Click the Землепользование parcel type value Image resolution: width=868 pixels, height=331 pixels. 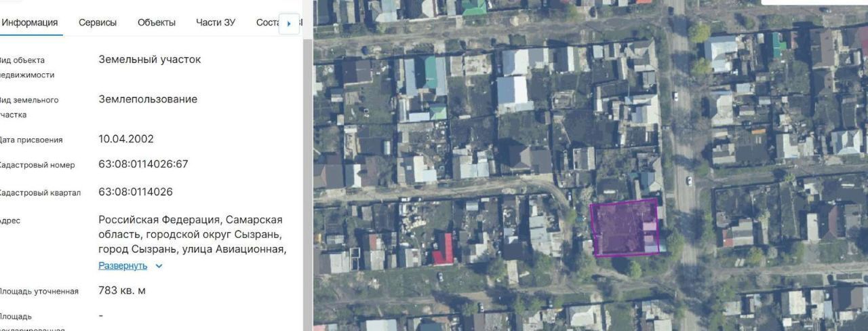coord(148,100)
